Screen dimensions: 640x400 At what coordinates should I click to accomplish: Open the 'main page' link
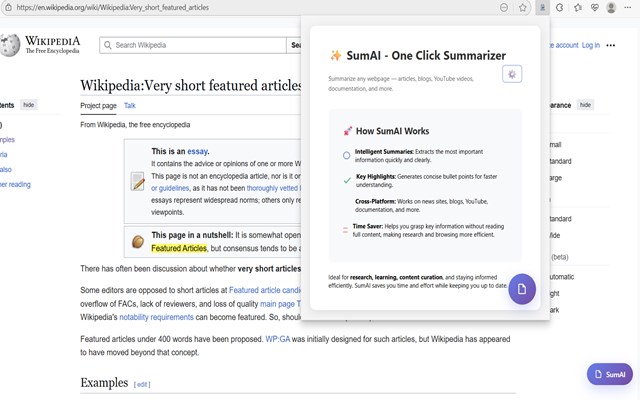click(x=278, y=304)
